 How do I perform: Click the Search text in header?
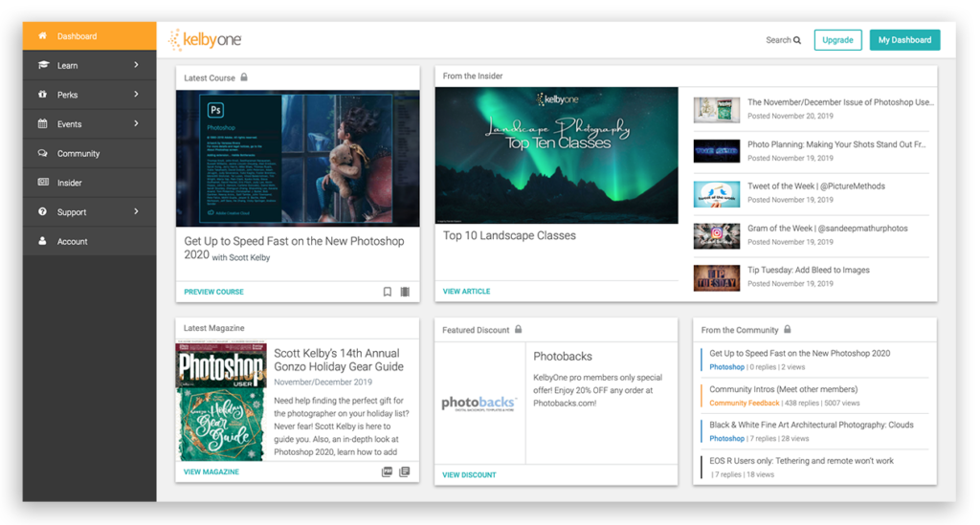point(778,40)
